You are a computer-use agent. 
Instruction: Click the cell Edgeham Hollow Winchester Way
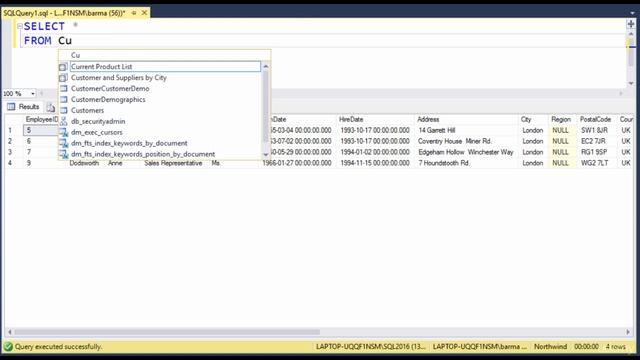click(466, 152)
